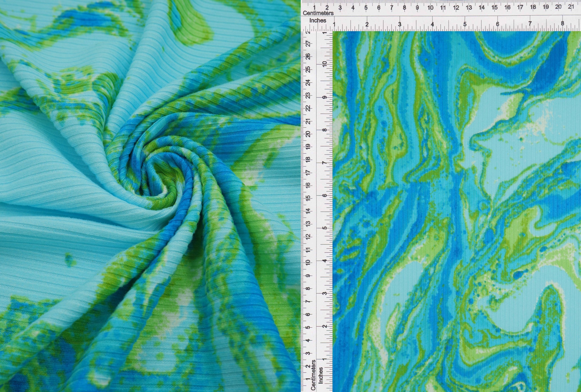The image size is (581, 392).
Task: Click the 2 mark on top inch ruler
Action: click(367, 25)
